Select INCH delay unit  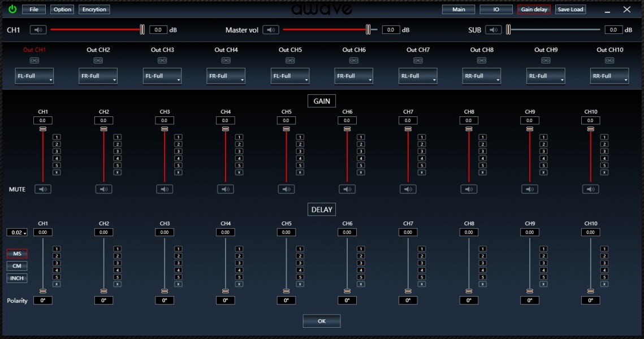17,279
